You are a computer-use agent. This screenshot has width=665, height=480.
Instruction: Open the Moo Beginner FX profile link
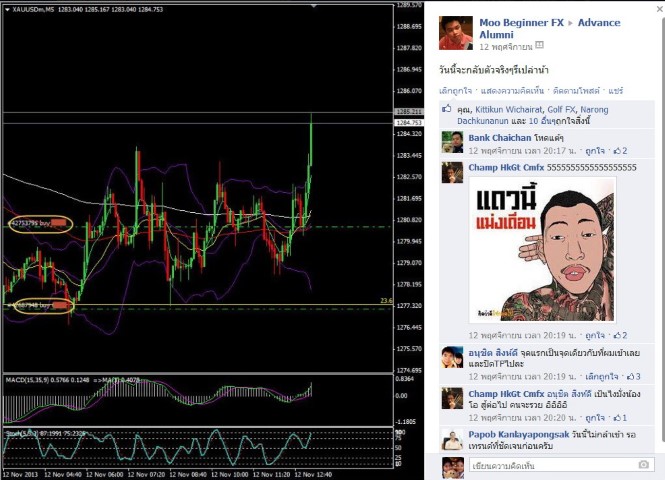pyautogui.click(x=522, y=23)
